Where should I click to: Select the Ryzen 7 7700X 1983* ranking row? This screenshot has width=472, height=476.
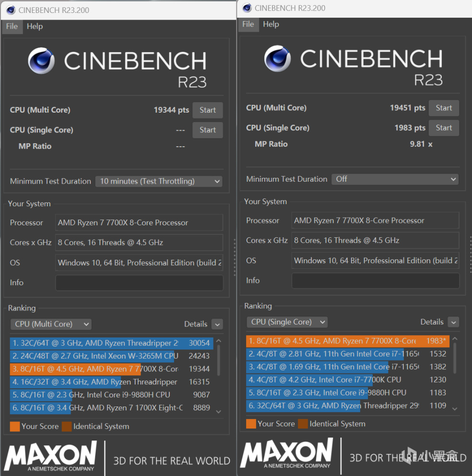point(347,341)
